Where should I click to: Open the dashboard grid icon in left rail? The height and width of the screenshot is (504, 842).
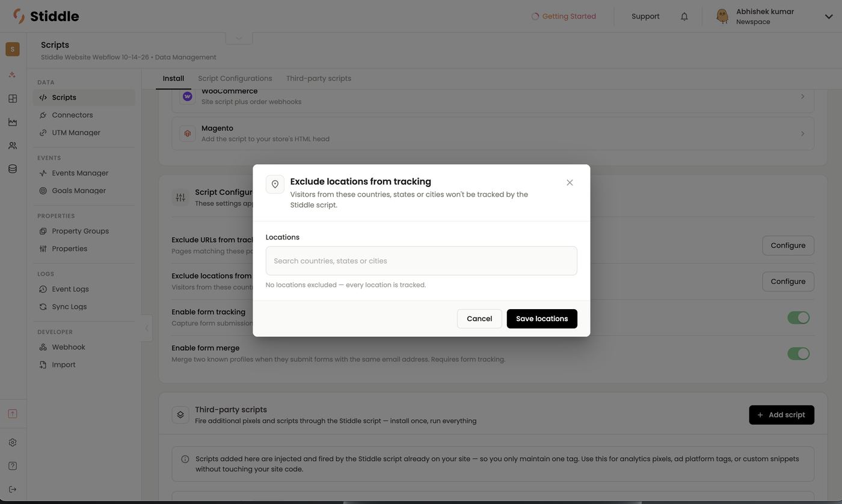(13, 99)
